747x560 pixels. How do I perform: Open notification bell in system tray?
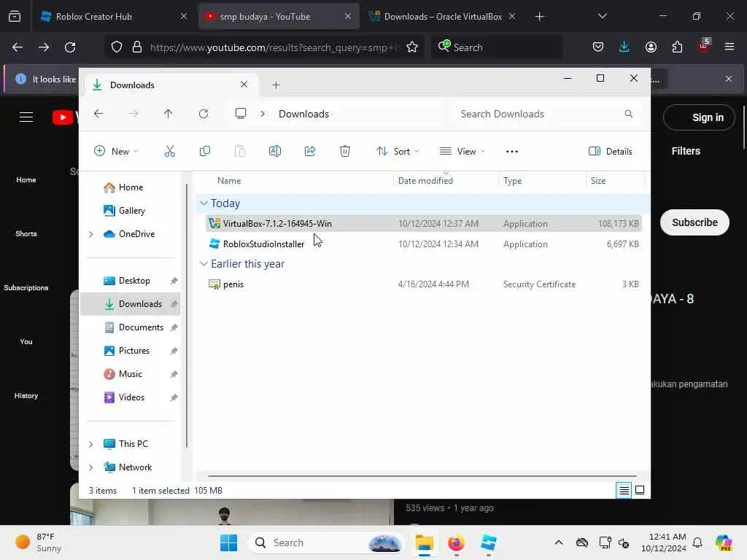click(697, 542)
